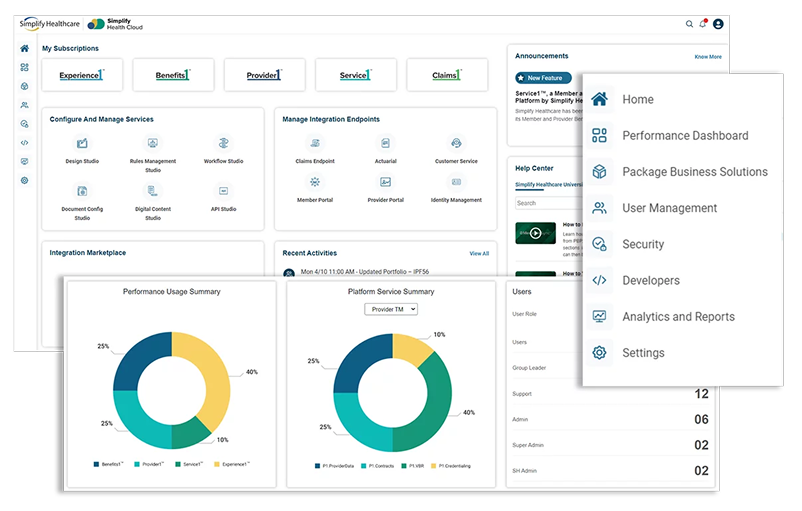
Task: Click the Home icon in left sidebar
Action: point(24,48)
